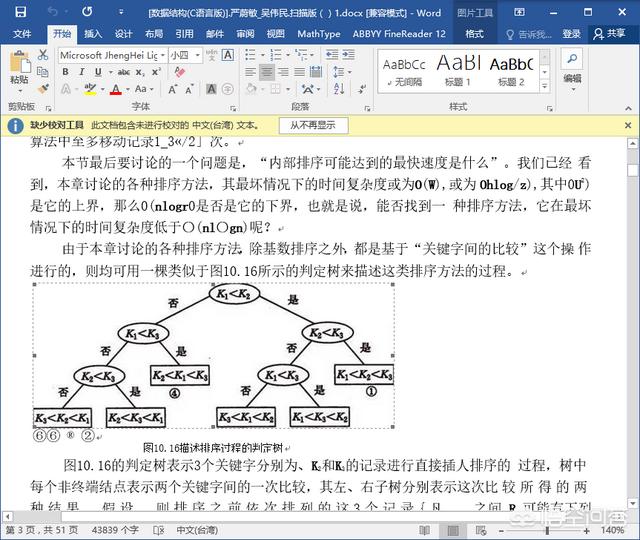Image resolution: width=640 pixels, height=540 pixels.
Task: Apply the 标题 1 style
Action: tap(458, 72)
